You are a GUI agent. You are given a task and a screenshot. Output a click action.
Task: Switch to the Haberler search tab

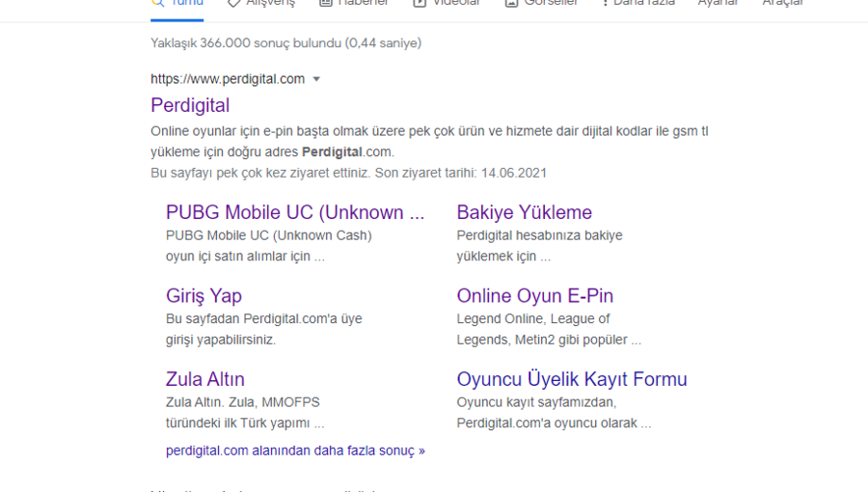click(x=354, y=3)
